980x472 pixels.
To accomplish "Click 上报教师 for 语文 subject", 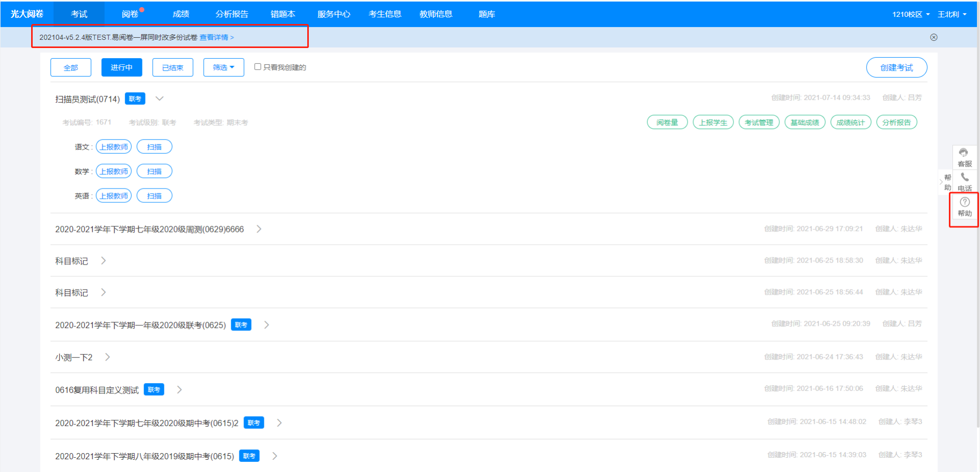I will click(114, 147).
